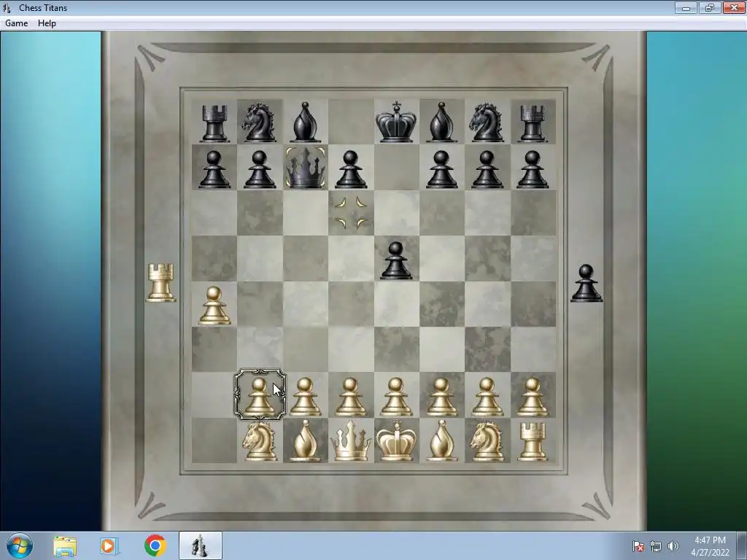The image size is (747, 560).
Task: Launch Windows Media Player from taskbar
Action: point(109,546)
